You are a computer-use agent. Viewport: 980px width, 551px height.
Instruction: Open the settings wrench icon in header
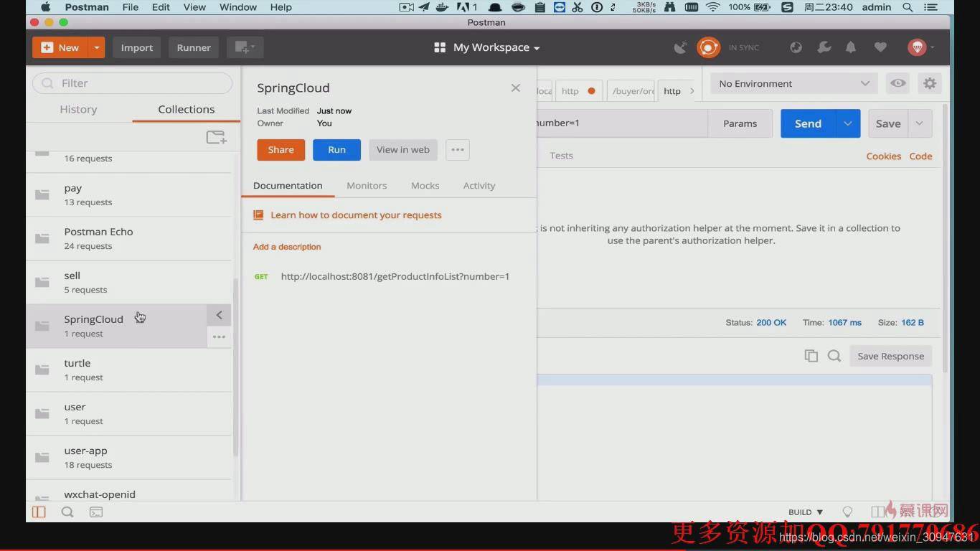pyautogui.click(x=824, y=47)
